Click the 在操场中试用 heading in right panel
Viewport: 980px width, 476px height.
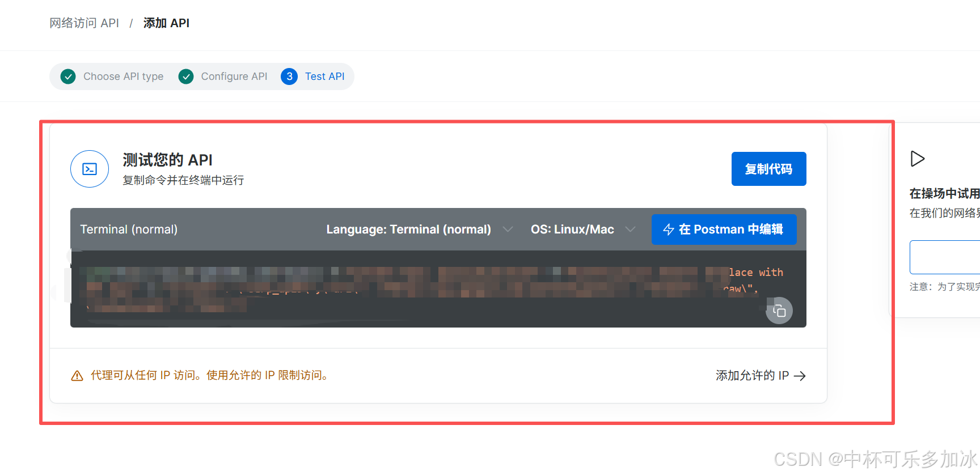945,194
